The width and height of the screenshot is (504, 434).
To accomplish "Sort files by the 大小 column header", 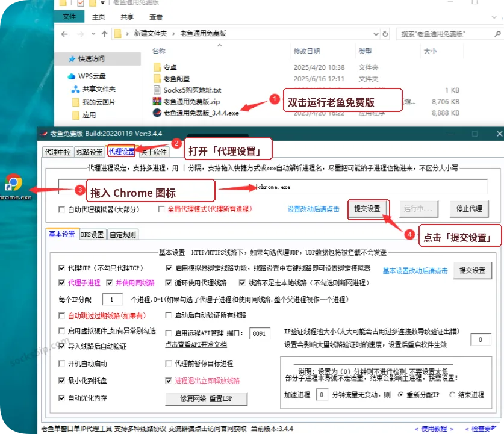I will coord(430,51).
